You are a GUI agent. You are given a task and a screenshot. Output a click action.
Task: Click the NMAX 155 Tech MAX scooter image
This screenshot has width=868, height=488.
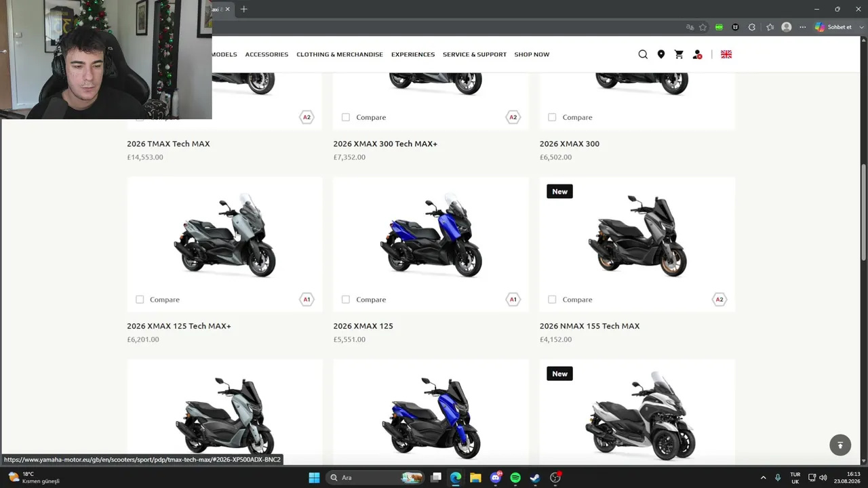pos(637,236)
